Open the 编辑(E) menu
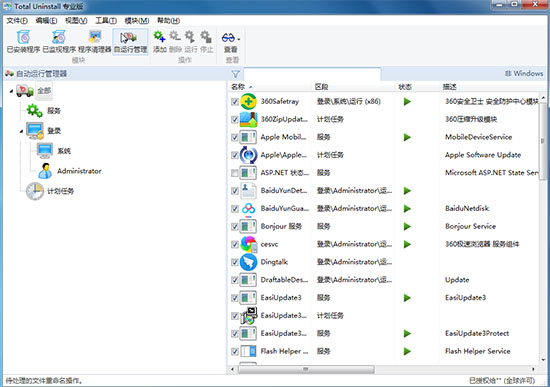Image resolution: width=550 pixels, height=387 pixels. click(46, 21)
